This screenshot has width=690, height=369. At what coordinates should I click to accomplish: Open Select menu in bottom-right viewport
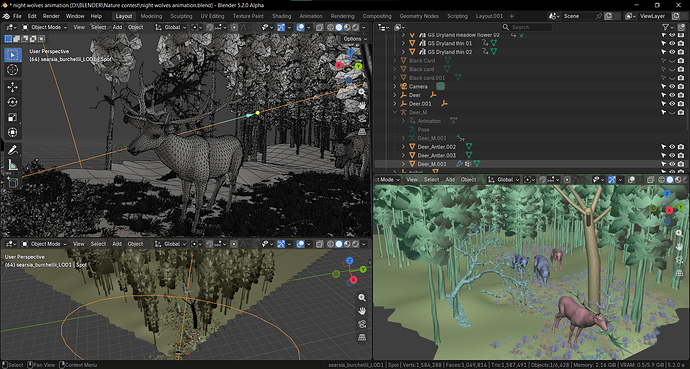point(431,179)
